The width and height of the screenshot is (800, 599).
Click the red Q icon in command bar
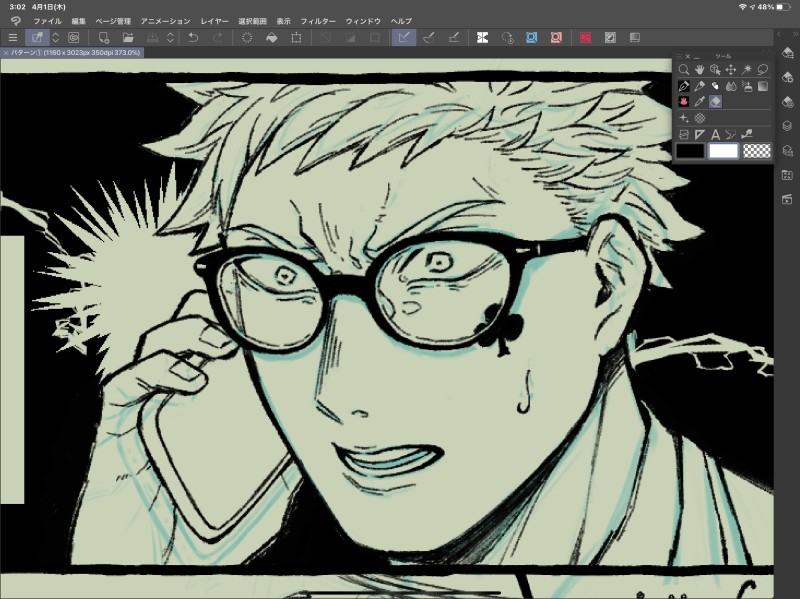click(556, 38)
